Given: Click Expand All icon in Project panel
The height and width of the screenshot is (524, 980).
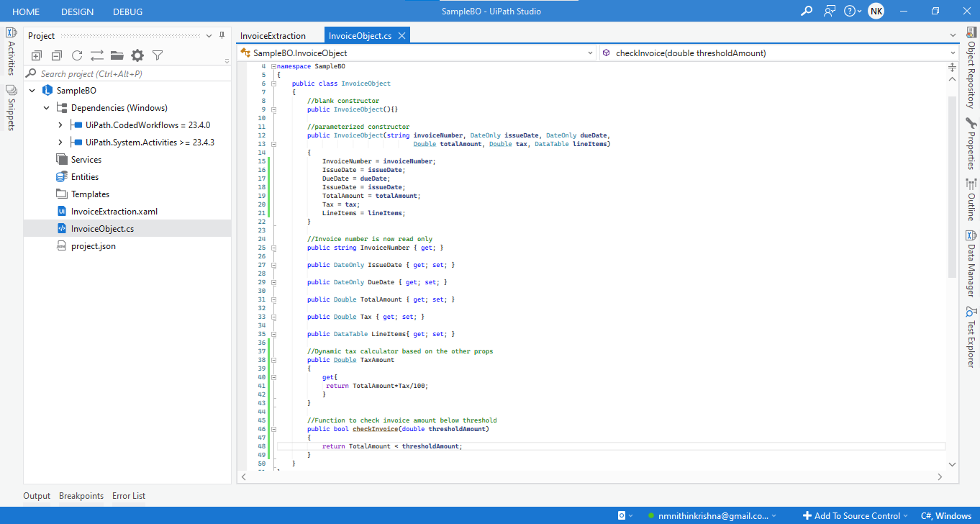Looking at the screenshot, I should [x=37, y=55].
